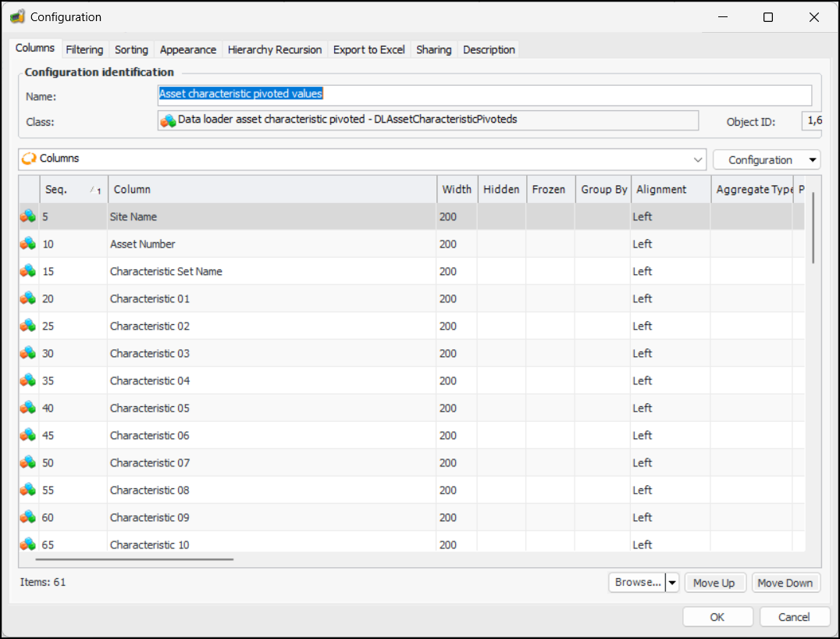Select icon next to Characteristic Set Name row
Screen dimensions: 840x639
[28, 271]
